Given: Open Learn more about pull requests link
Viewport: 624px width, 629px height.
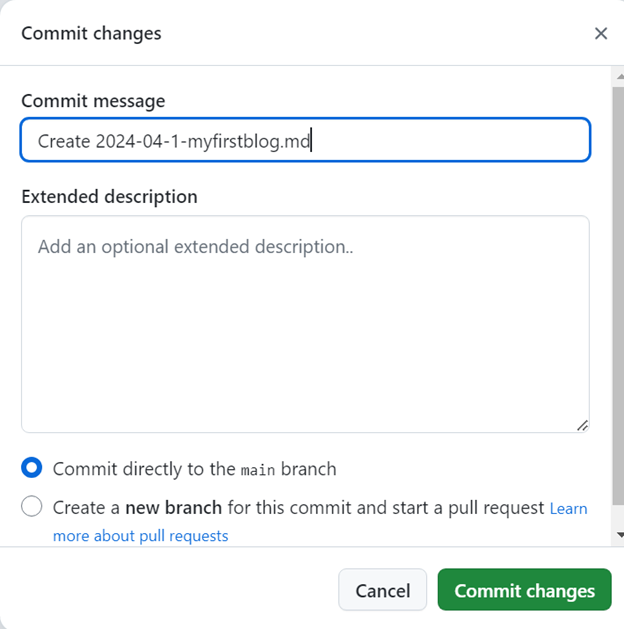Looking at the screenshot, I should pyautogui.click(x=141, y=536).
